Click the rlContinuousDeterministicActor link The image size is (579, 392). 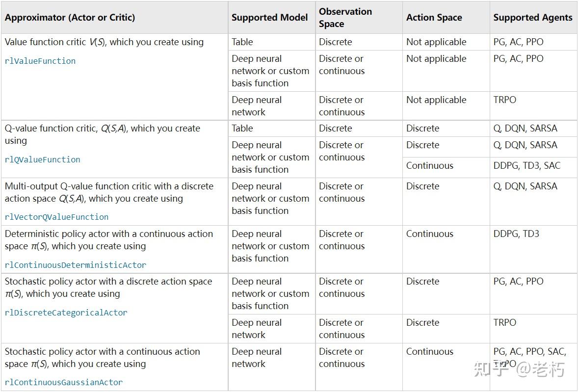(x=76, y=265)
